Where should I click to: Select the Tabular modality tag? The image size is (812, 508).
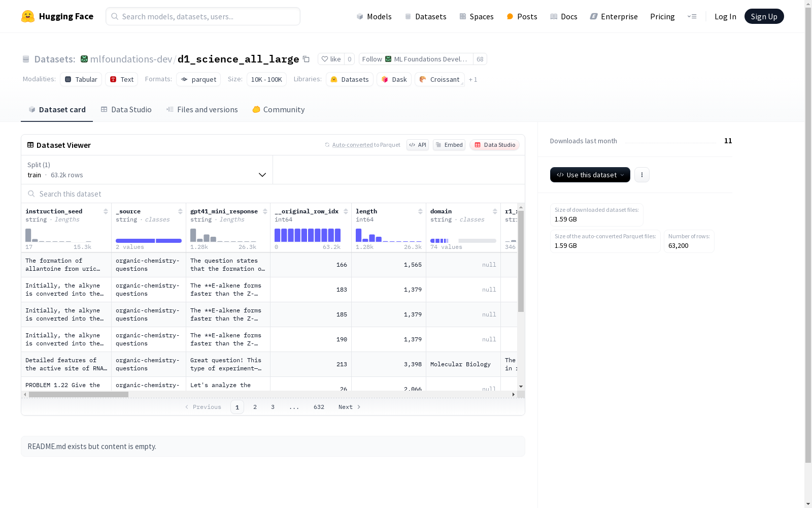(x=81, y=79)
